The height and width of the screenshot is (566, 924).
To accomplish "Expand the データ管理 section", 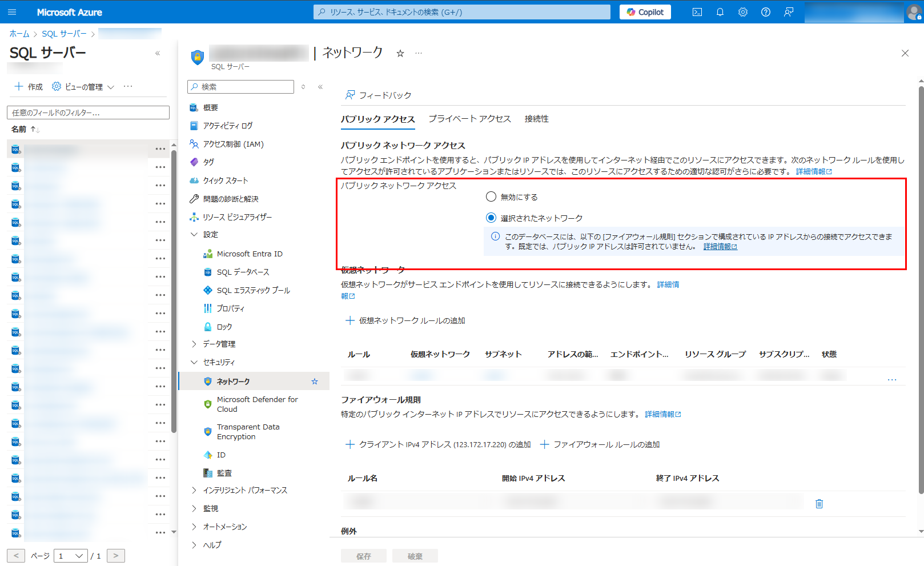I will (194, 344).
